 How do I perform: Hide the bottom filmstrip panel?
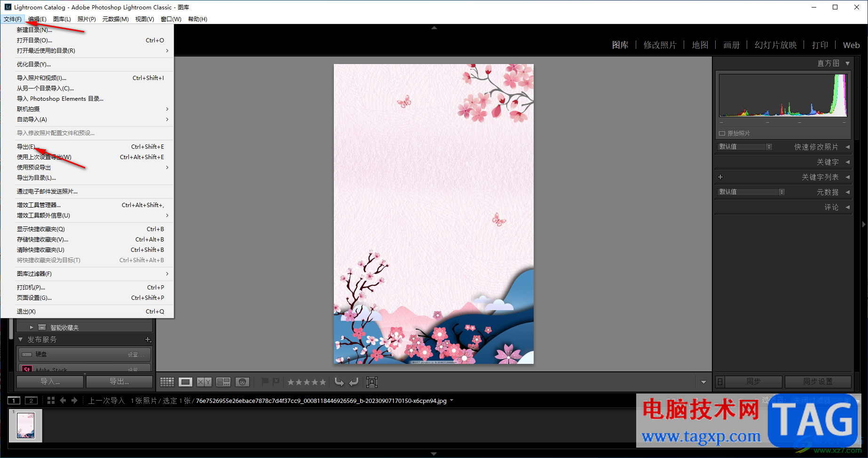pyautogui.click(x=434, y=454)
